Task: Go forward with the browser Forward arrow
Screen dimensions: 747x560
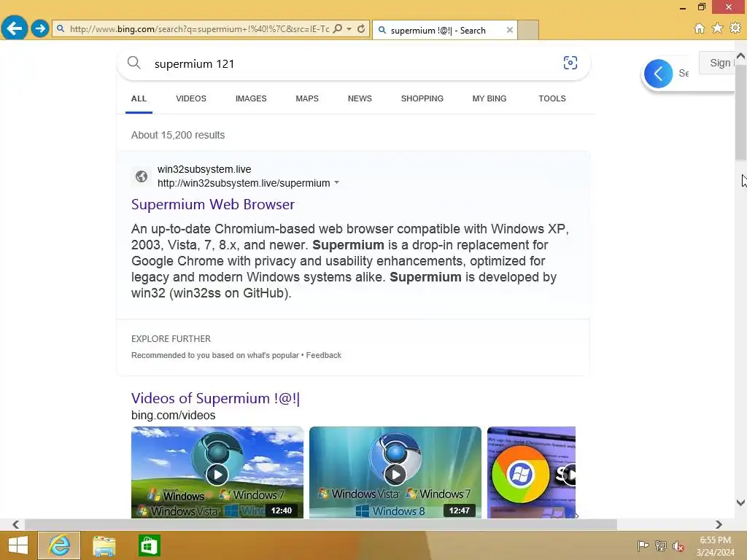Action: pos(40,28)
